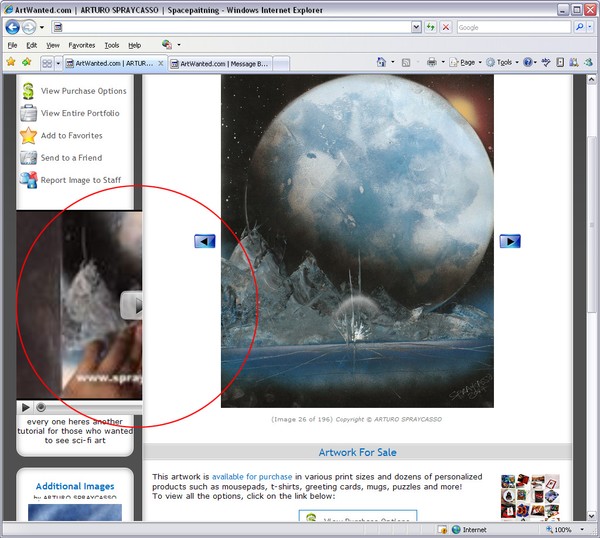Click the Report Image people icon
This screenshot has height=538, width=600.
click(28, 180)
